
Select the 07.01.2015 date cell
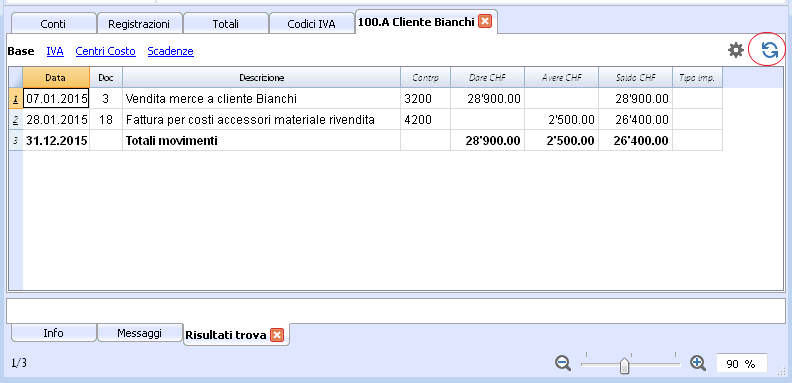[57, 99]
